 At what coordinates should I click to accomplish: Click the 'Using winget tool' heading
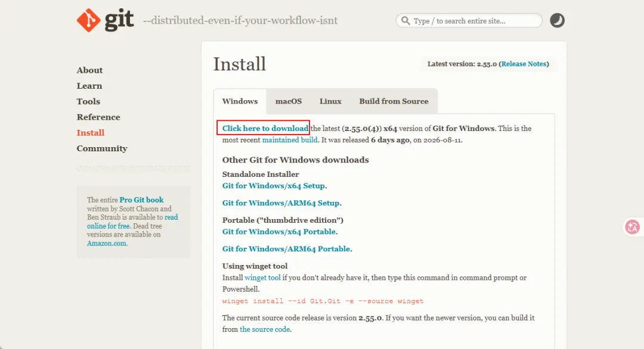[255, 266]
